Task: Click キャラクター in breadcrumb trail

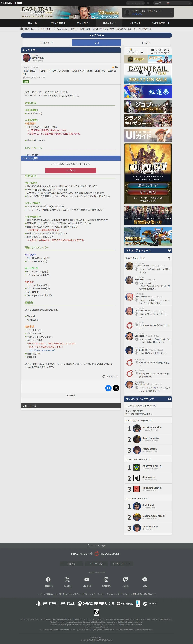Action: coord(46,29)
